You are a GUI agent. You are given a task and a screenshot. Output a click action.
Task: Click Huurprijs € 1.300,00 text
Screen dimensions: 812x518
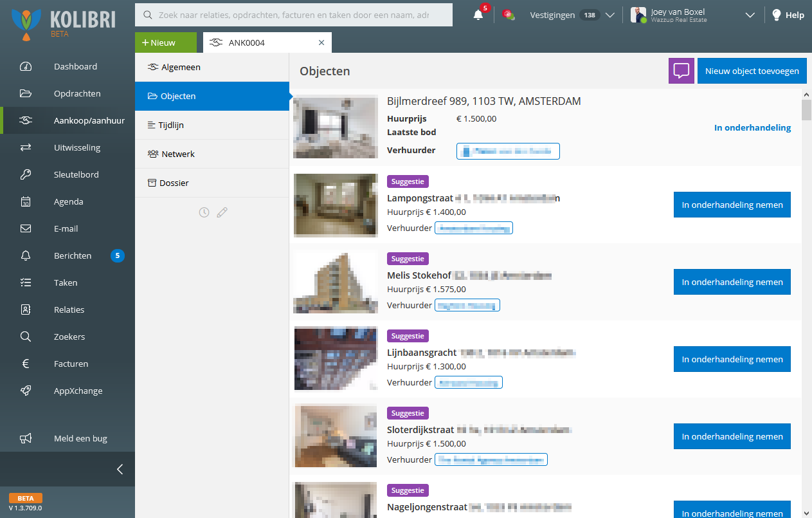tap(426, 367)
